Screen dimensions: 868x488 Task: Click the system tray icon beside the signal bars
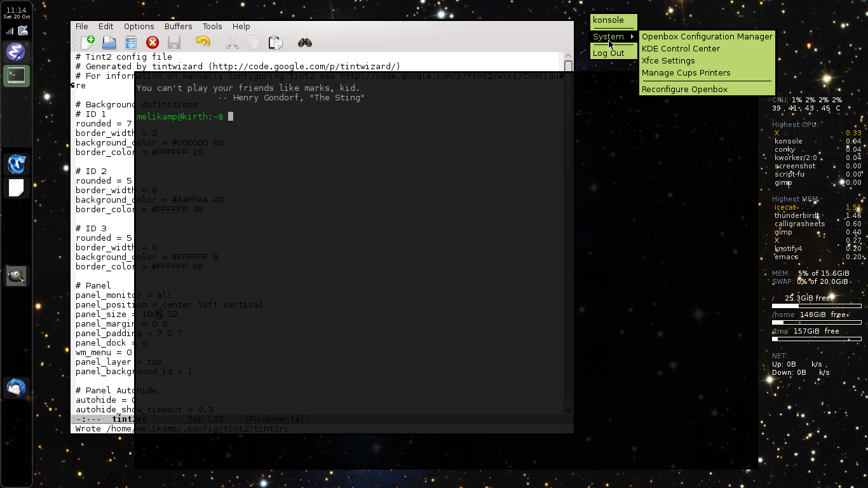[24, 30]
